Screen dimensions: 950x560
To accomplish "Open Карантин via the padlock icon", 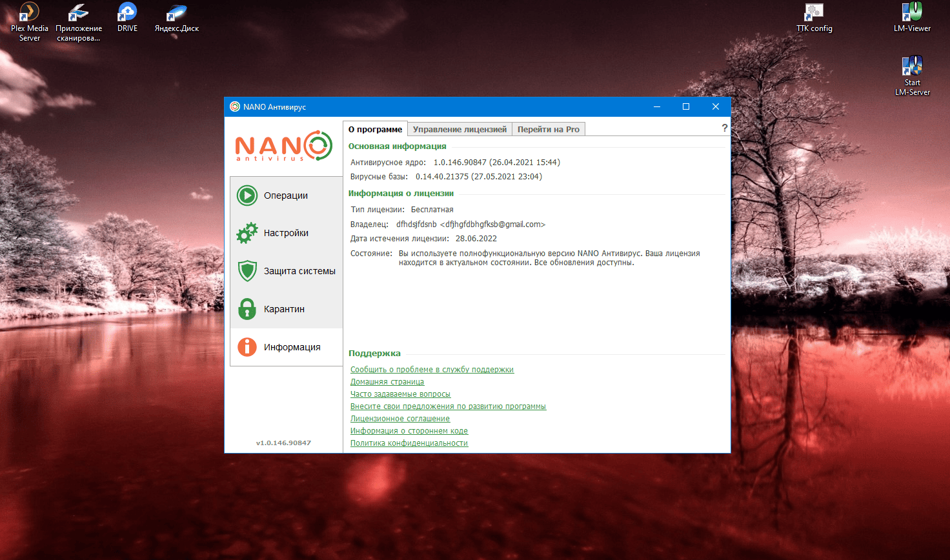I will [x=247, y=309].
